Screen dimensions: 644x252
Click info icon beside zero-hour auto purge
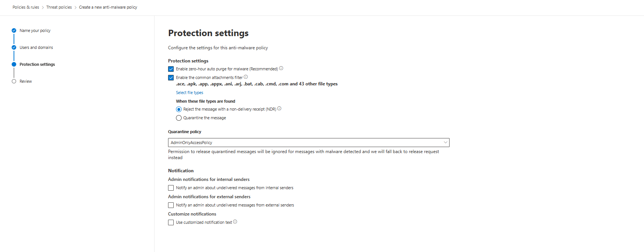point(281,68)
